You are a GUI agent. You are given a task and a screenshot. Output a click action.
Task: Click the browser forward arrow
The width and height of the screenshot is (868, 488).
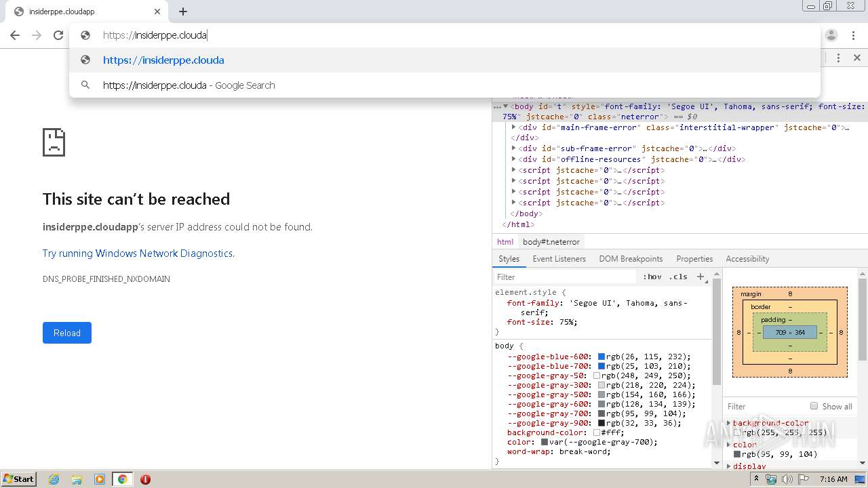37,35
